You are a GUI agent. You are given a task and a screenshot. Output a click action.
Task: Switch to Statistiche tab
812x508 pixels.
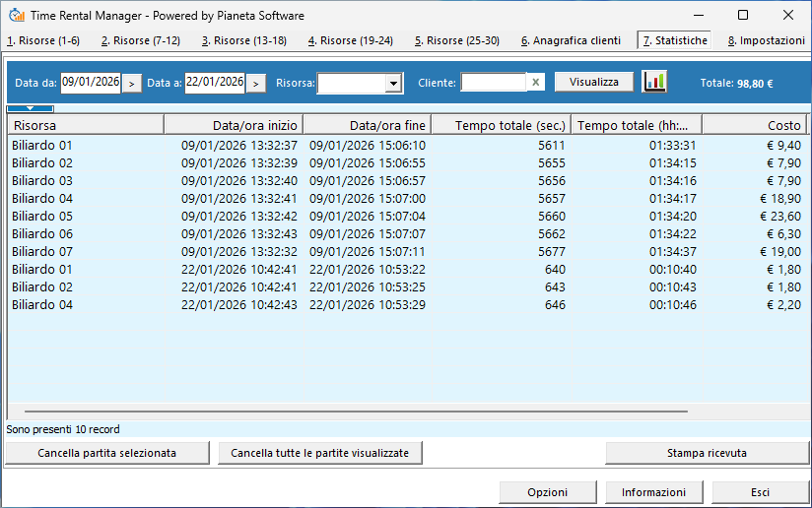(x=674, y=40)
